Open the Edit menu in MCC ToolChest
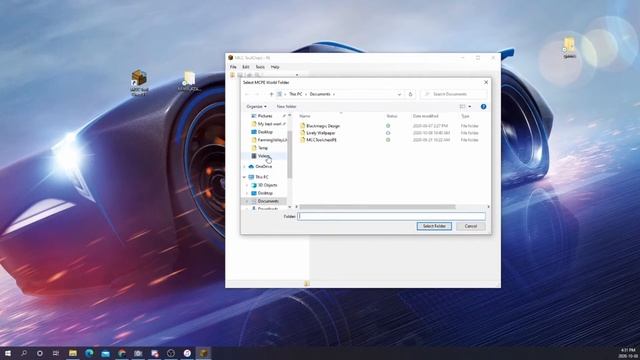This screenshot has width=640, height=360. 246,67
